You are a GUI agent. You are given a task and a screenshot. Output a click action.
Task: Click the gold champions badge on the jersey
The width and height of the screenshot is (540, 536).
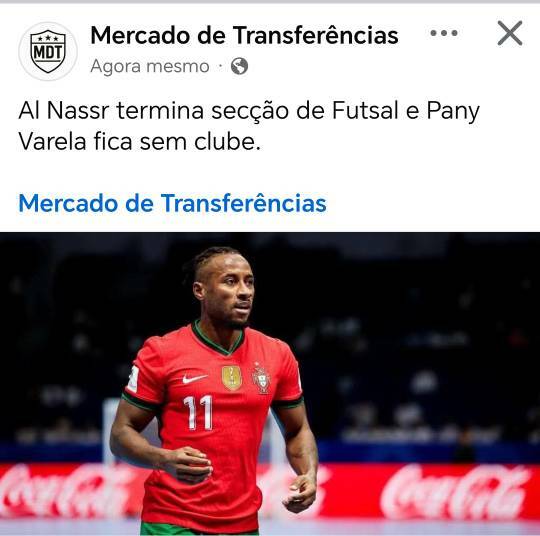232,378
